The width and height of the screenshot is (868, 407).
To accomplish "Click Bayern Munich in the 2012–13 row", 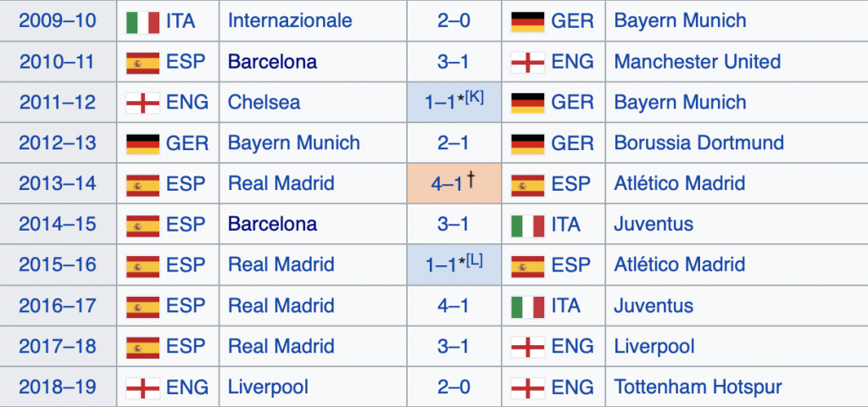I will click(293, 143).
